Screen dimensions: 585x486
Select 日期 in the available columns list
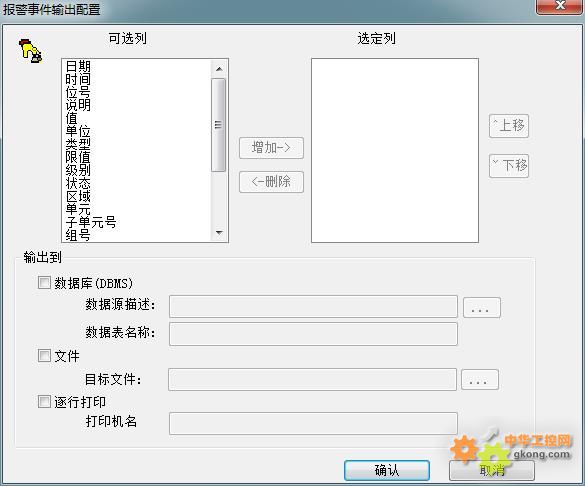(x=78, y=66)
